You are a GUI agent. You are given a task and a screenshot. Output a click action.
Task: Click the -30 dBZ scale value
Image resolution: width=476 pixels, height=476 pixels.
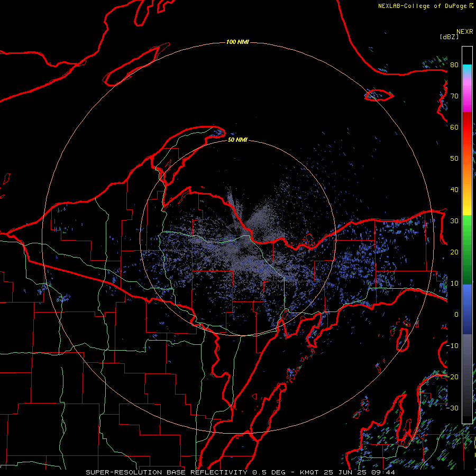tap(452, 408)
